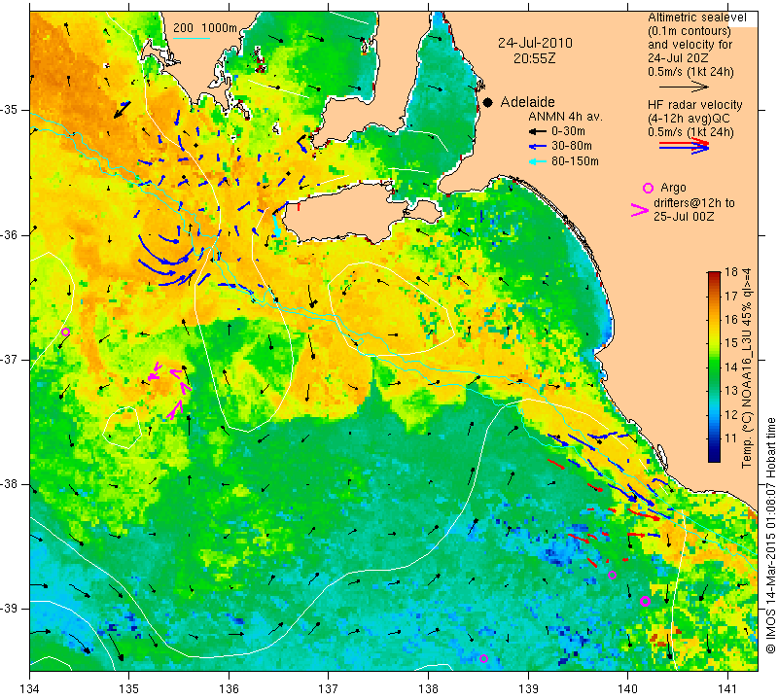Click the longitude label 141
This screenshot has height=700, width=778.
[727, 688]
